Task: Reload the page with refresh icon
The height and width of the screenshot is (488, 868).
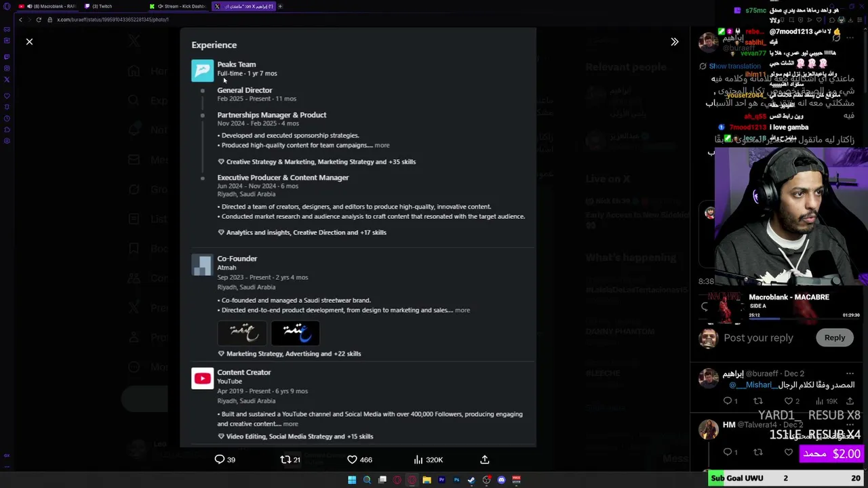Action: [39, 20]
